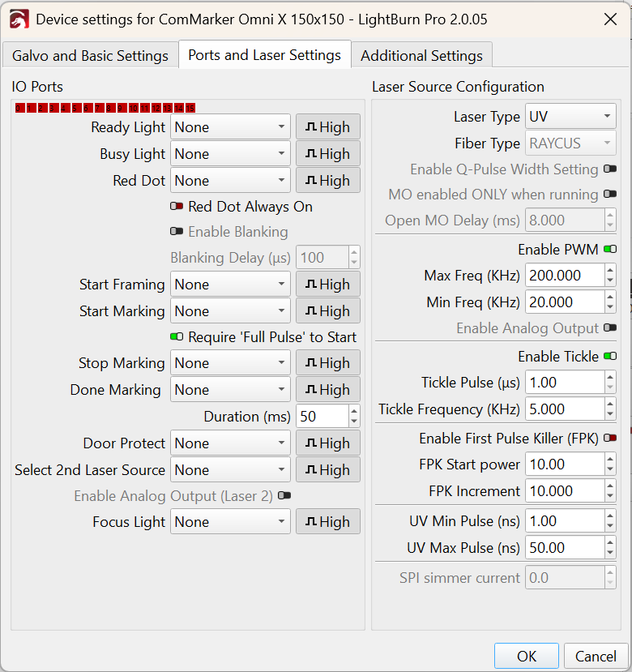Open the Laser Type dropdown
Image resolution: width=632 pixels, height=672 pixels.
(x=570, y=117)
